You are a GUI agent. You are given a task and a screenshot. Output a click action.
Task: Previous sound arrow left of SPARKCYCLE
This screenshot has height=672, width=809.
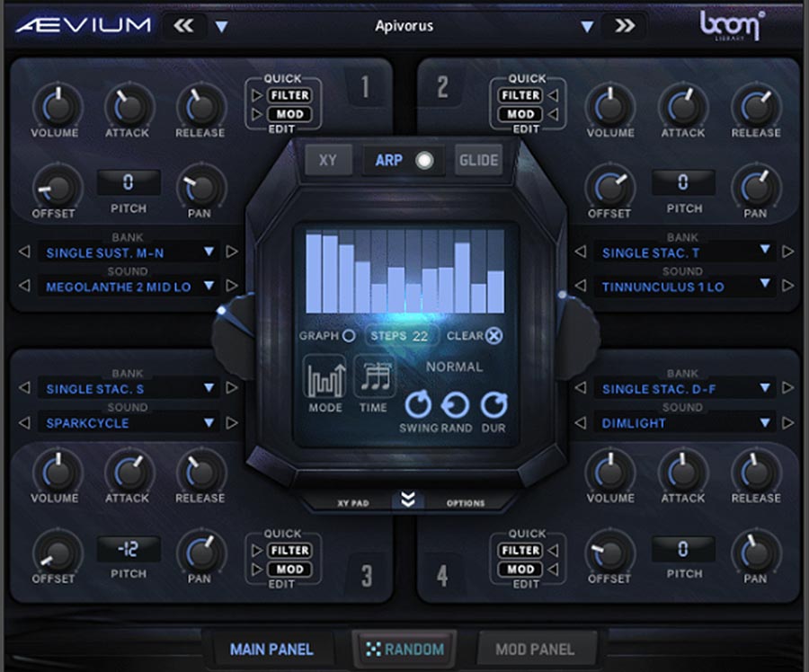click(24, 423)
